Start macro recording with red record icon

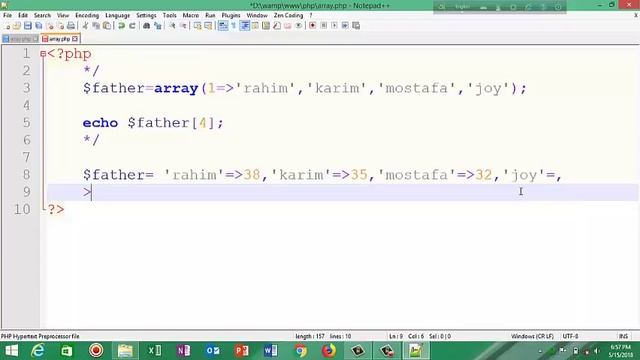(312, 26)
